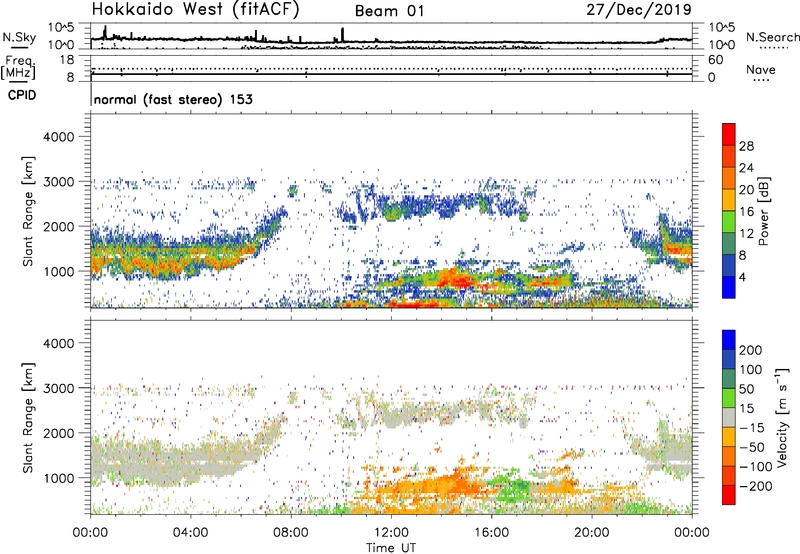Screen dimensions: 800x554
Task: Click the "100" velocity colorbar label
Action: tap(751, 369)
